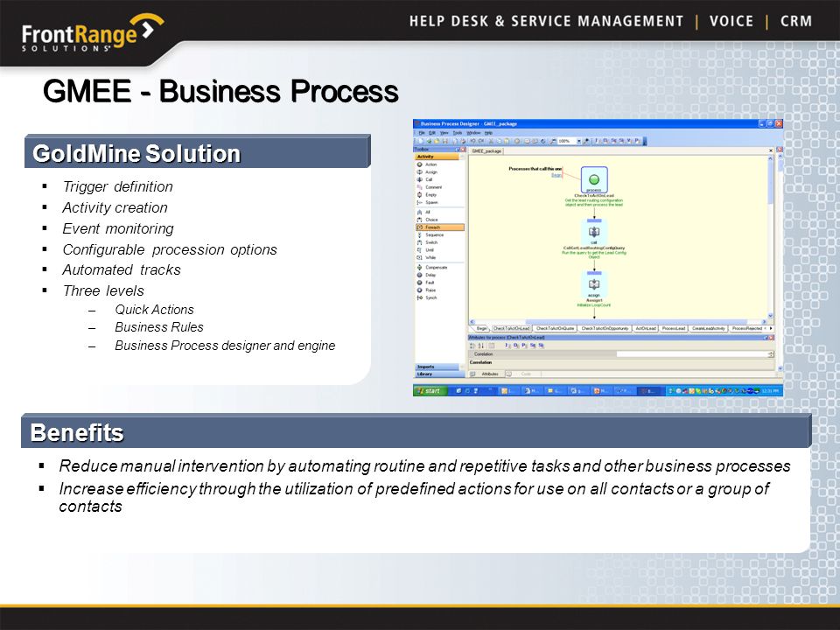Click the assign node icon in diagram
840x630 pixels.
[593, 283]
